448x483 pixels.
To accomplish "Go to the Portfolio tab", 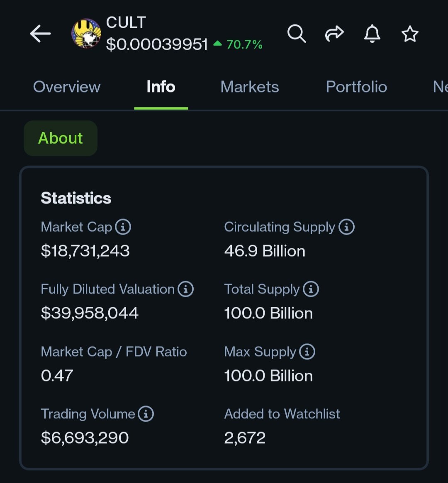I will (356, 87).
